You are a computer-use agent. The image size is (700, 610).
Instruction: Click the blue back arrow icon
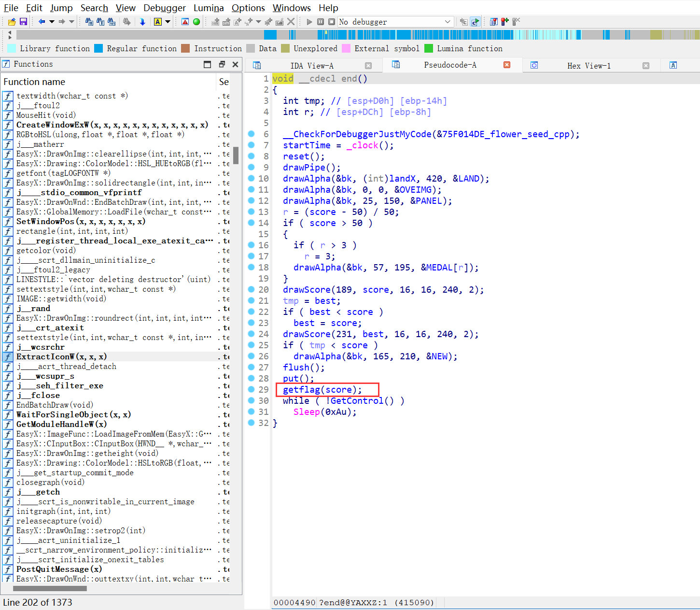point(42,22)
